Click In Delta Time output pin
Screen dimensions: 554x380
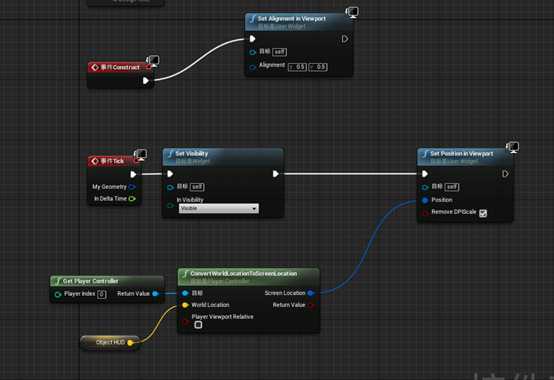coord(132,199)
